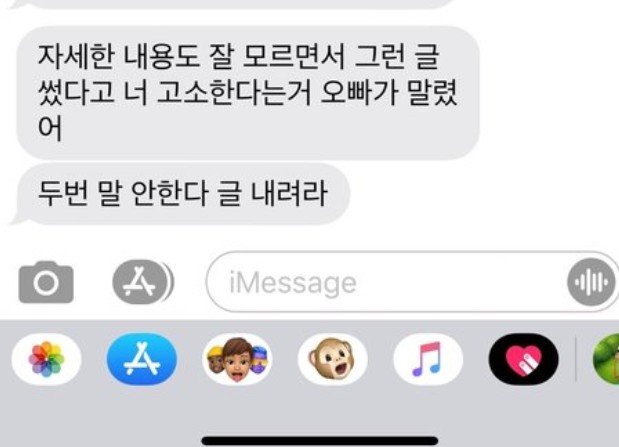Tap the iMessage text input field
The height and width of the screenshot is (447, 619).
pos(385,282)
